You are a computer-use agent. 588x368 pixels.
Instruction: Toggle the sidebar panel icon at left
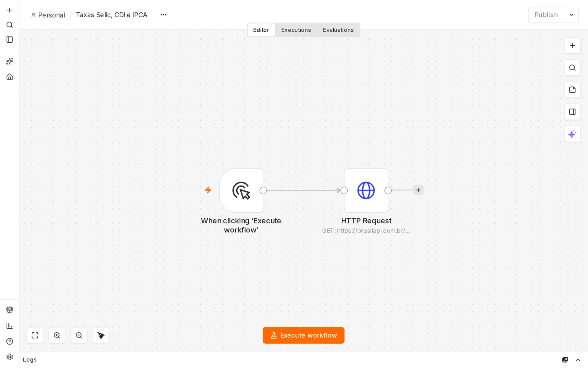10,40
